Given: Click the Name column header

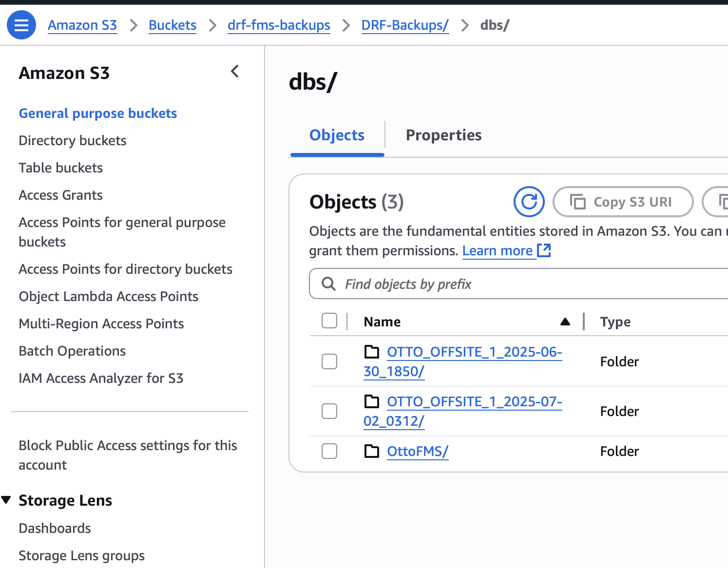Looking at the screenshot, I should point(382,322).
